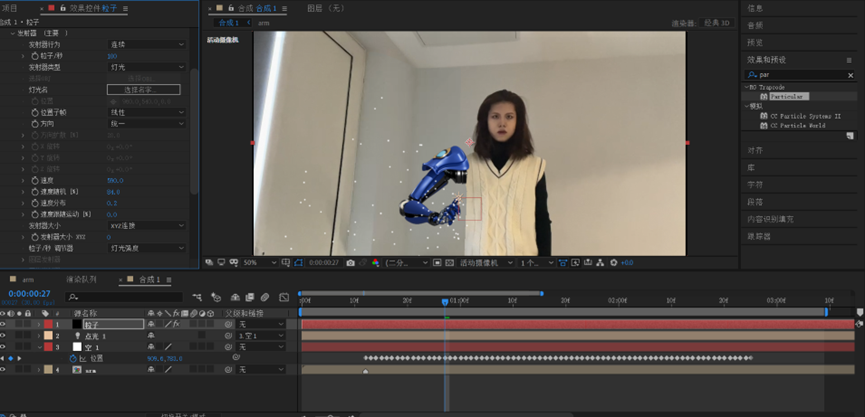Image resolution: width=865 pixels, height=417 pixels.
Task: Toggle Draft 3D icon in timeline
Action: [216, 297]
